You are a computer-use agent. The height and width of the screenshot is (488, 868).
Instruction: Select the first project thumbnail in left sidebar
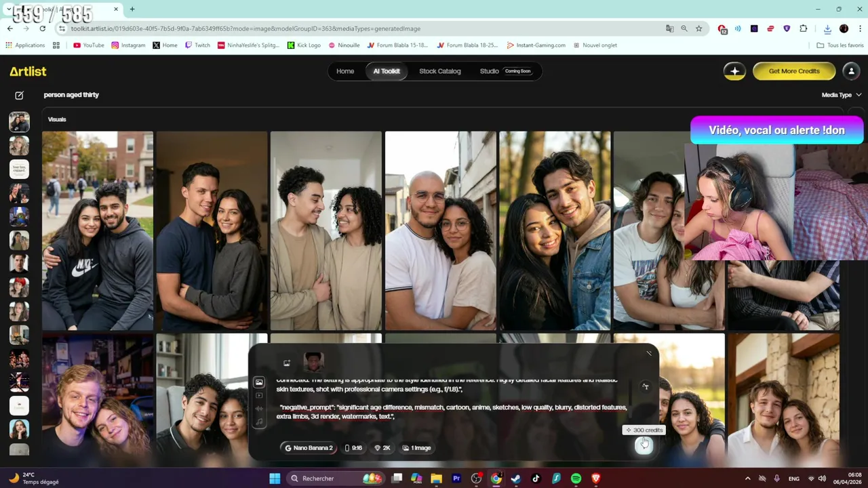[19, 122]
